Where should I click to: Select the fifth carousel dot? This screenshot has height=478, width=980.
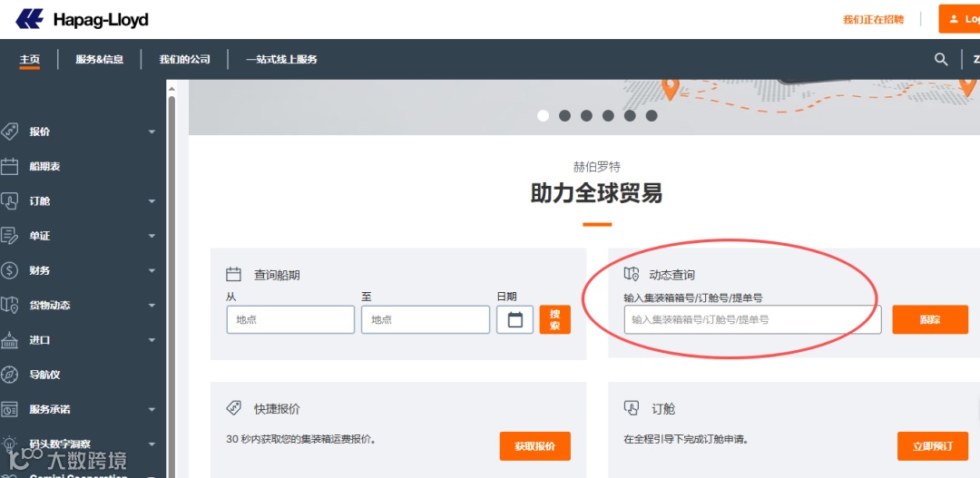(x=630, y=115)
